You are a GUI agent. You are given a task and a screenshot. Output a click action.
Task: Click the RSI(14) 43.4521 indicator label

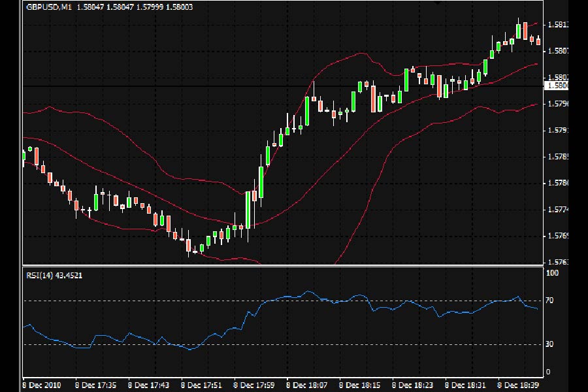click(54, 275)
